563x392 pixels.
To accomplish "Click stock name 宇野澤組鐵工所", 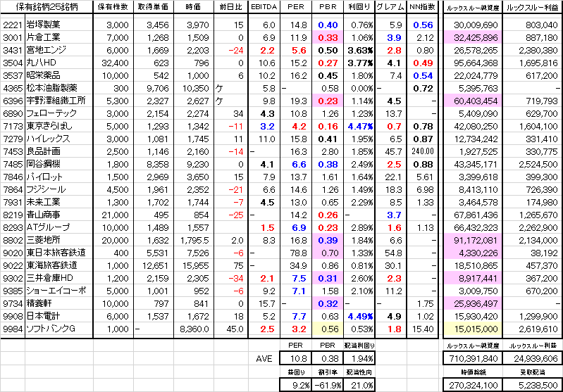I will [56, 101].
